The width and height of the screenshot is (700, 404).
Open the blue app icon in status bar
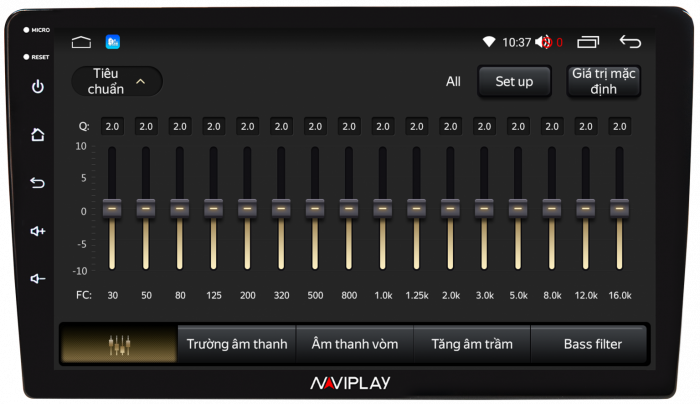(113, 42)
